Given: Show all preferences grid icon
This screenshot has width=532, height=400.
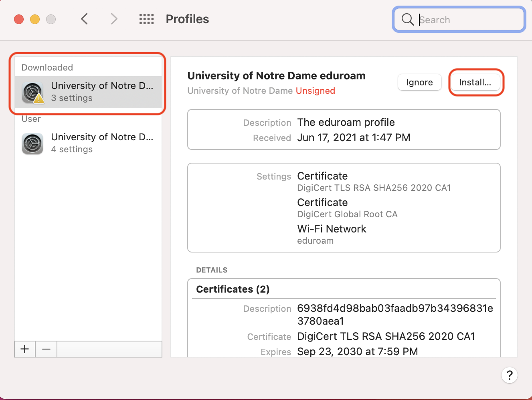Looking at the screenshot, I should (x=146, y=19).
